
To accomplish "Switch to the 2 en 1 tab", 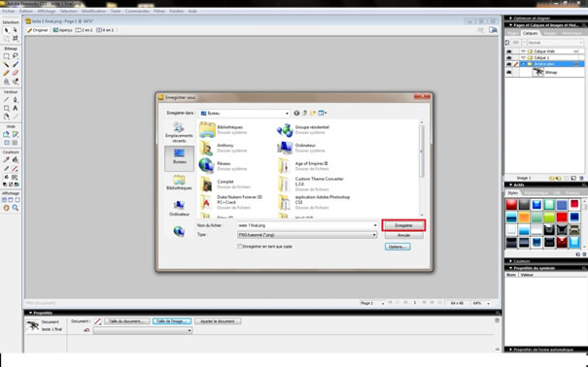I will click(x=84, y=30).
